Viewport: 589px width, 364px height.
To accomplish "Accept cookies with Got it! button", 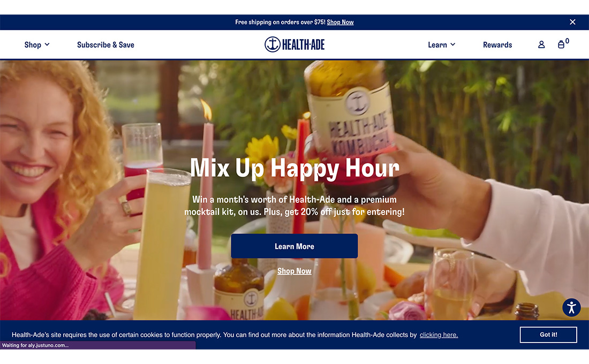I will coord(548,335).
